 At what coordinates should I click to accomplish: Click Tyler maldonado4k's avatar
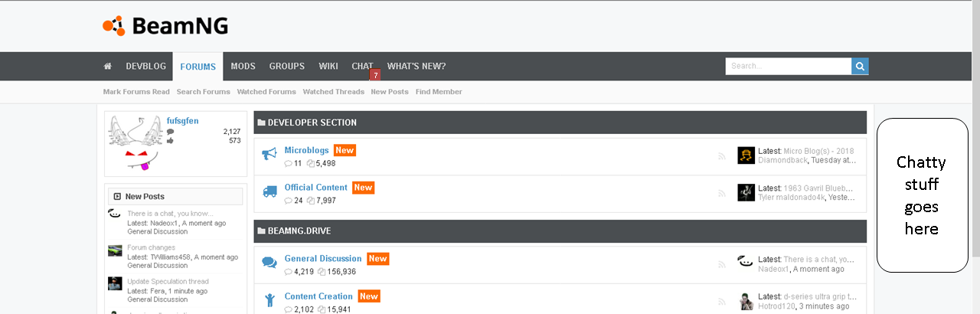pyautogui.click(x=746, y=192)
